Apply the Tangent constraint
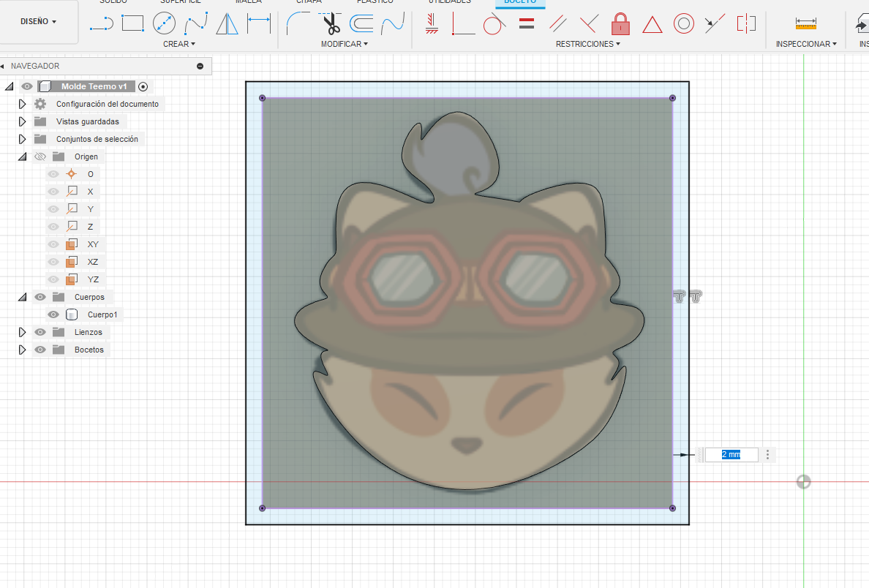The height and width of the screenshot is (588, 869). (x=494, y=24)
